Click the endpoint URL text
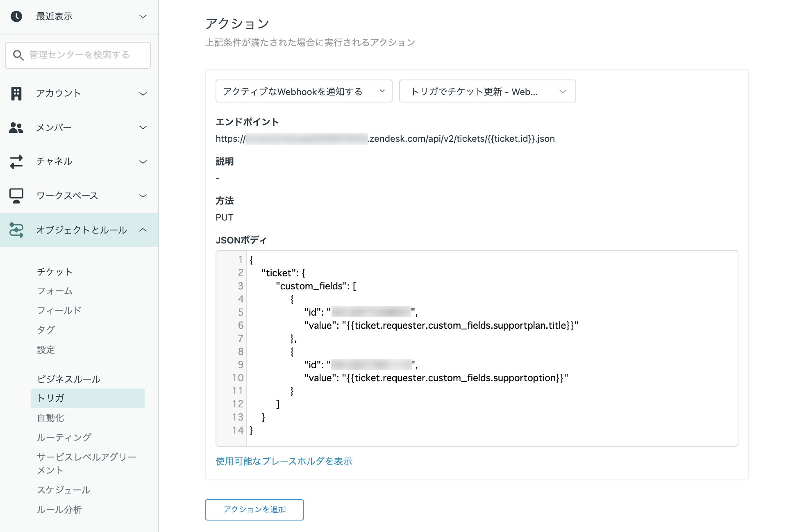Screen dimensions: 786x532 (x=385, y=139)
